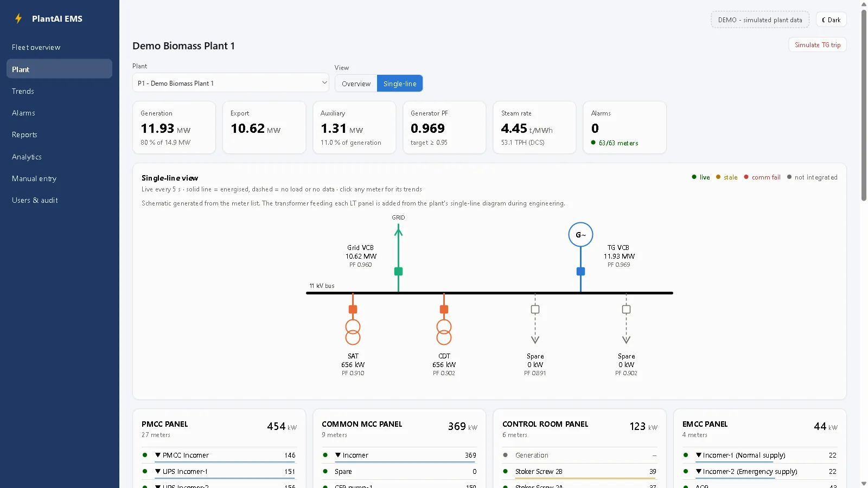The height and width of the screenshot is (488, 868).
Task: Click the Export 10.62 MW card
Action: pos(264,127)
